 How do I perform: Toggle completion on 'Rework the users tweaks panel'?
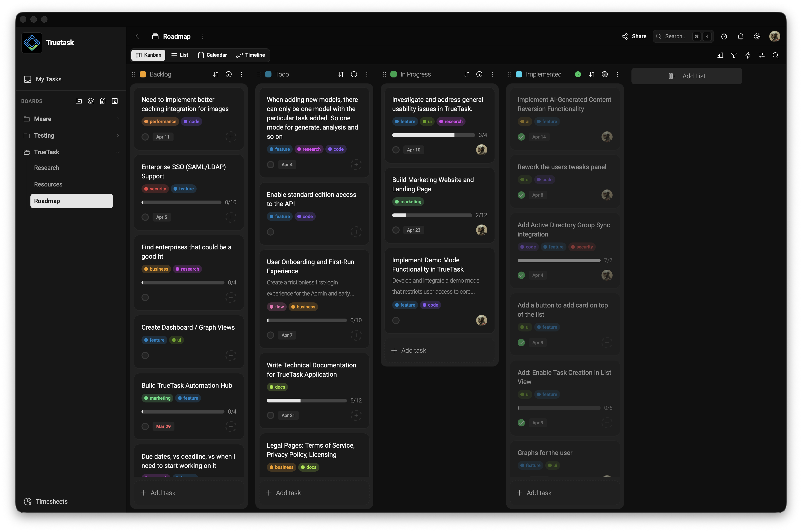[522, 195]
